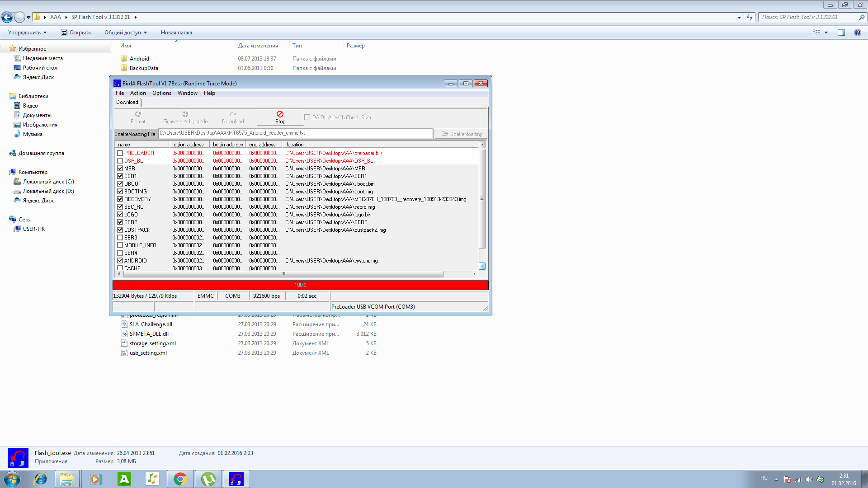Open uTorrent from the taskbar
Viewport: 868px width, 488px height.
tap(208, 479)
